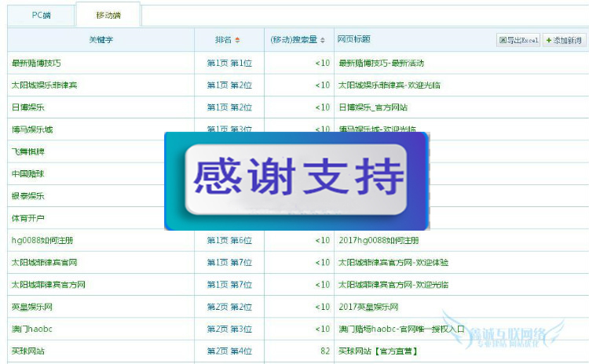The image size is (589, 364).
Task: Click the 添加新词 button
Action: [x=563, y=40]
